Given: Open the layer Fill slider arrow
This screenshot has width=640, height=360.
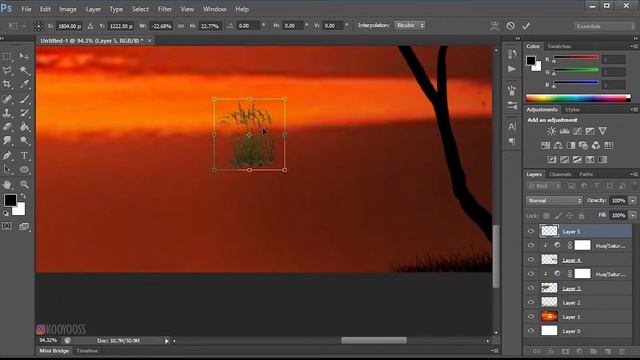Looking at the screenshot, I should tap(633, 215).
